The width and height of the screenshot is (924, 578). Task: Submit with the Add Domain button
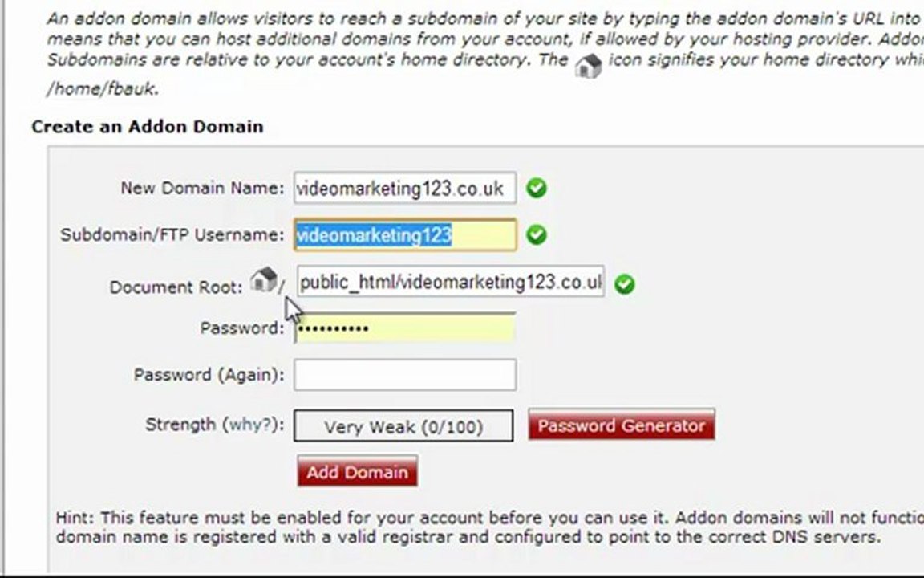(357, 471)
